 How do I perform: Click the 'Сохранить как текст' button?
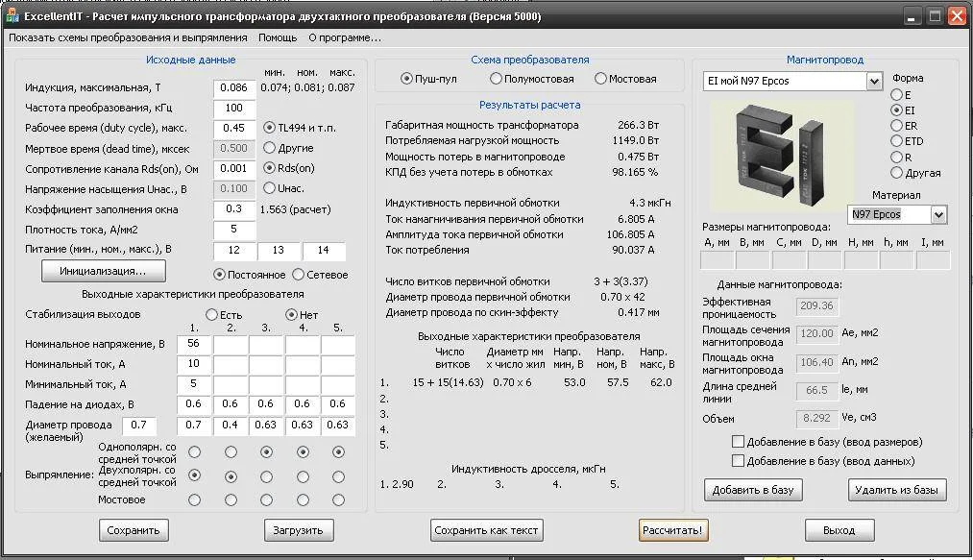(486, 530)
